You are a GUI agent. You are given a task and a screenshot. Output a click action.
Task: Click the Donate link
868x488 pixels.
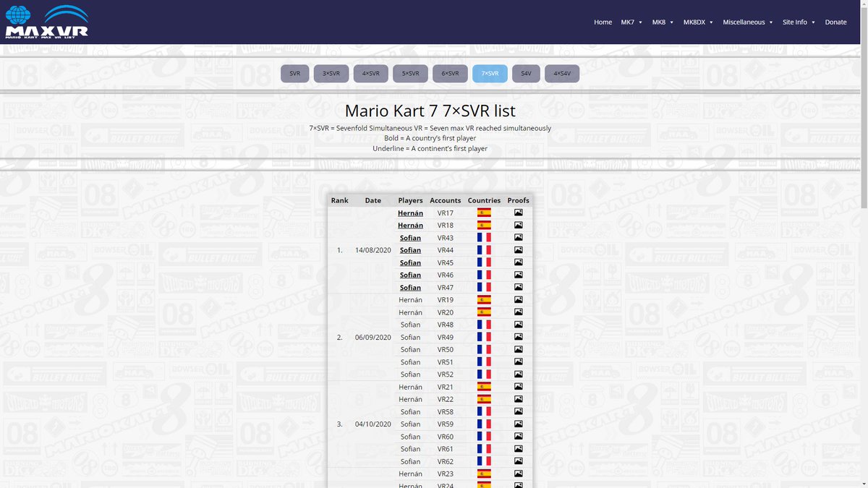tap(835, 22)
